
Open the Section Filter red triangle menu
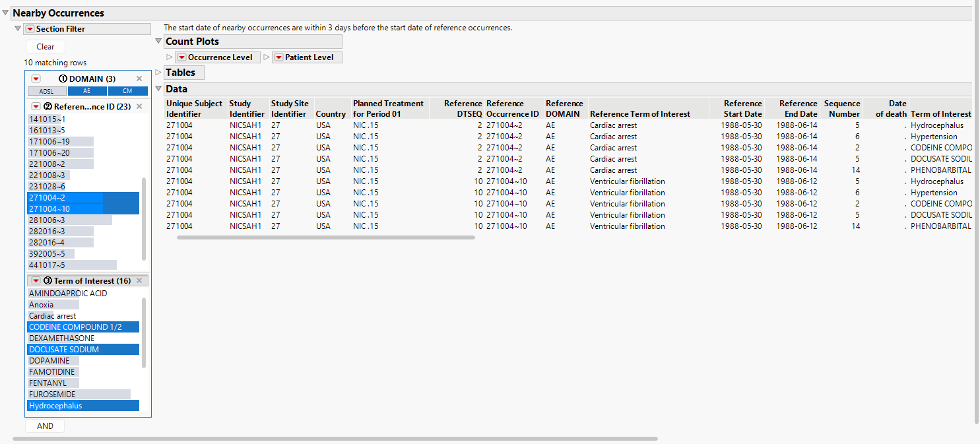[x=30, y=29]
